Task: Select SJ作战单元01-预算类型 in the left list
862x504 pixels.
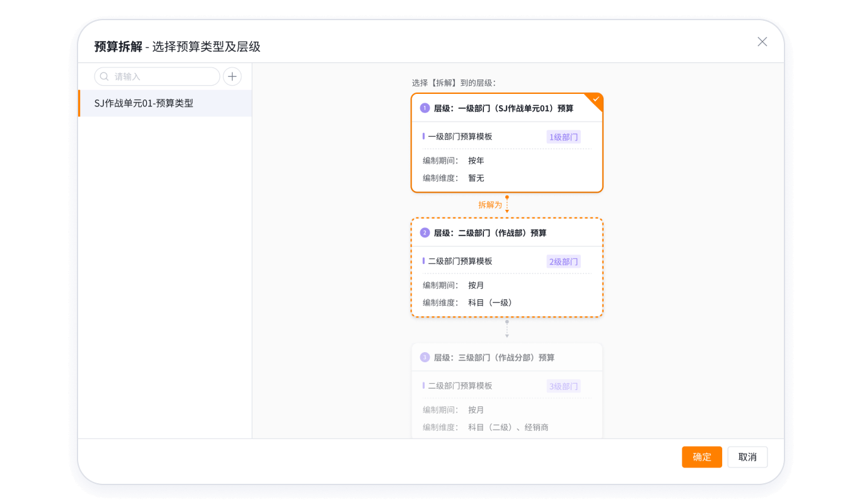Action: point(165,103)
